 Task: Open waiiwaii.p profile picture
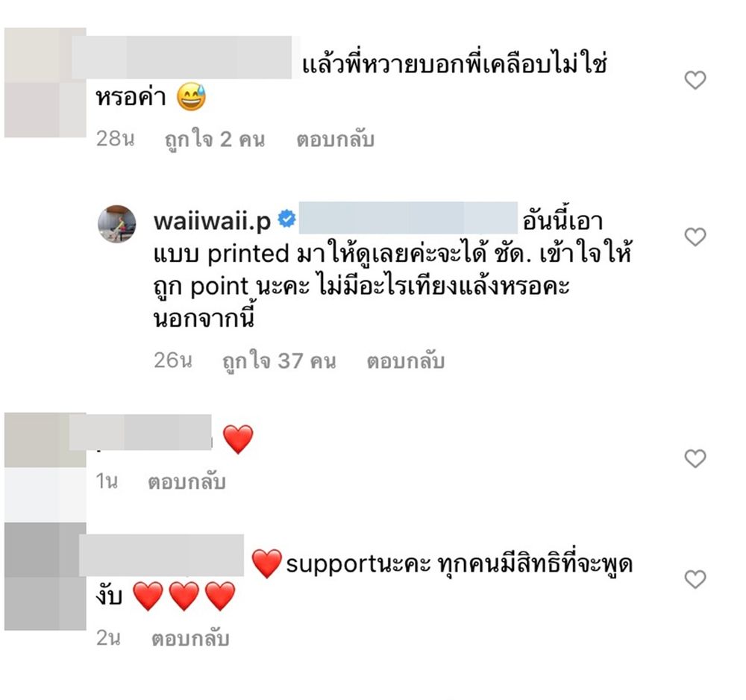[116, 224]
